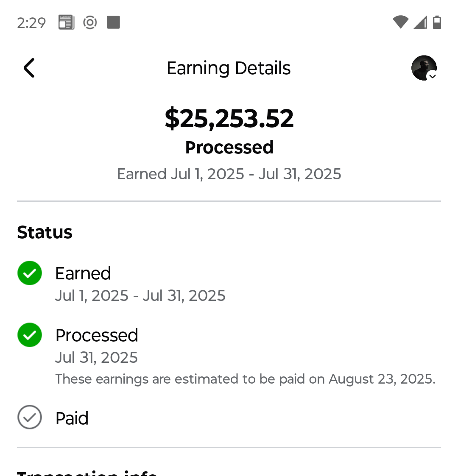The width and height of the screenshot is (458, 476).
Task: Tap the Status section heading
Action: coord(45,232)
